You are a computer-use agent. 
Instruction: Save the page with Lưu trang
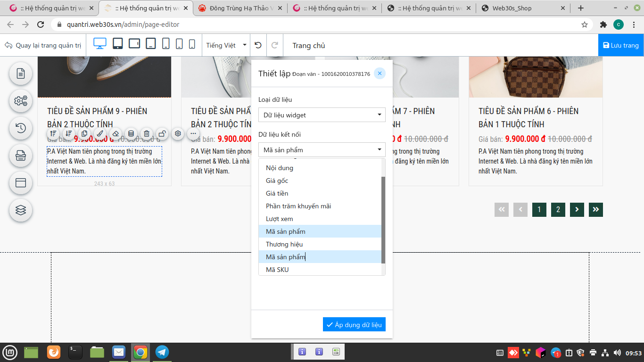click(621, 45)
